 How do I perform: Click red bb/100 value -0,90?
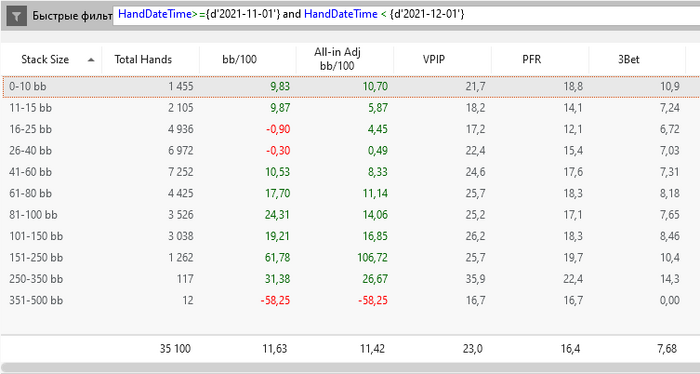click(278, 129)
